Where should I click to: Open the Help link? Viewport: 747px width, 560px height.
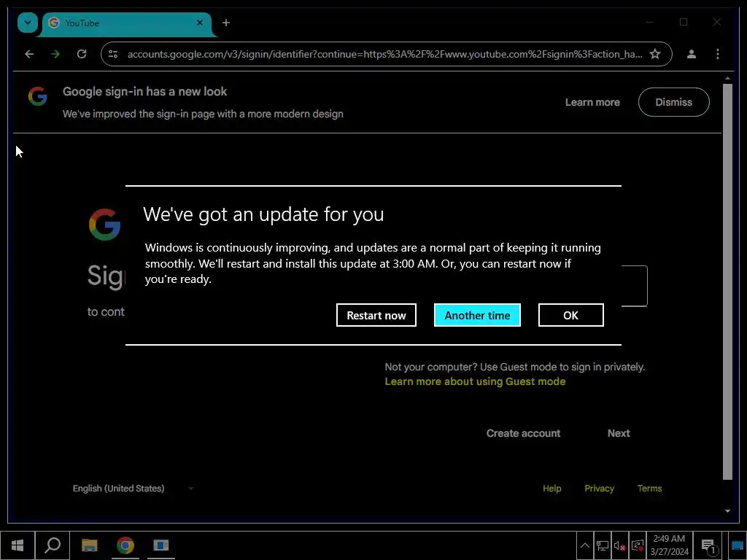[x=551, y=488]
